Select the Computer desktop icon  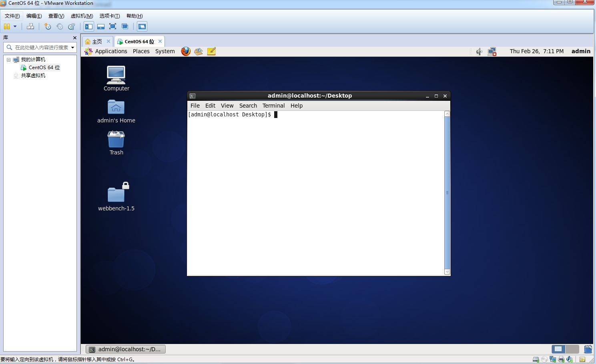click(x=116, y=78)
